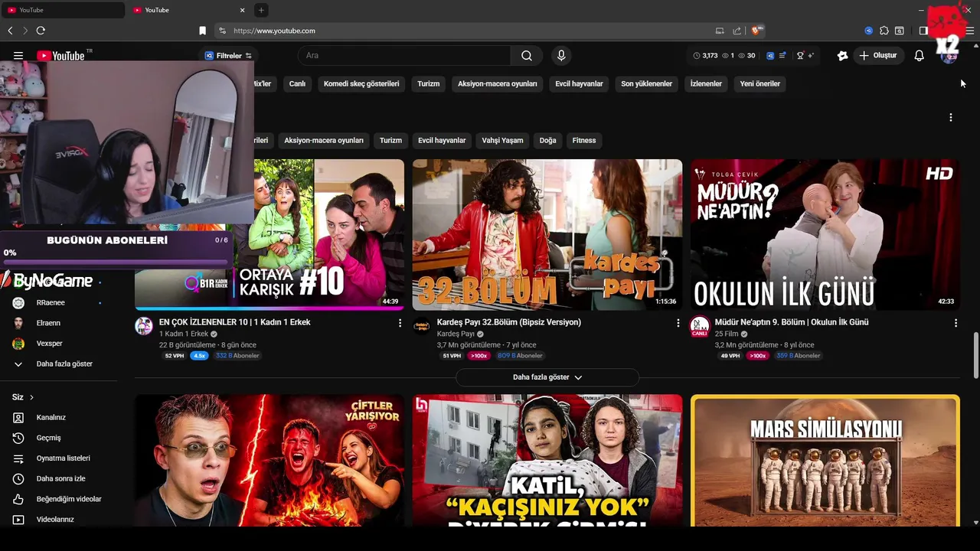Click the Oluştur create button
Screen dimensions: 980x551
879,56
